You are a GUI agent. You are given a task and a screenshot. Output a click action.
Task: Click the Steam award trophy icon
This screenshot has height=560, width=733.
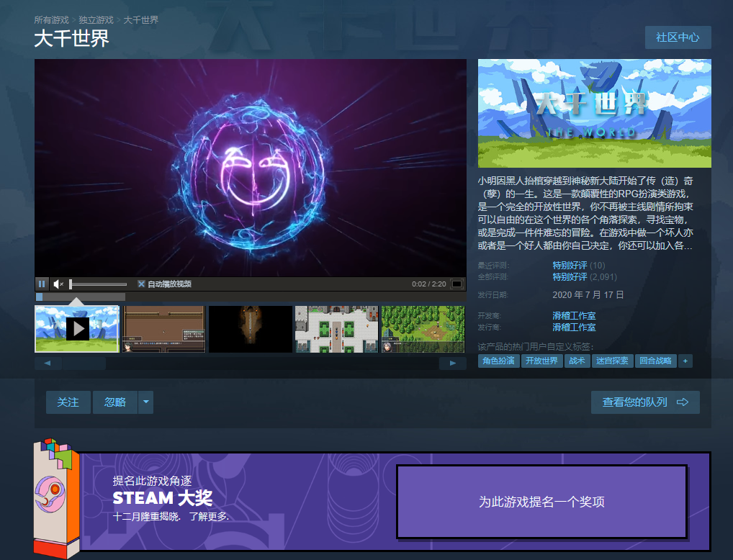click(55, 498)
